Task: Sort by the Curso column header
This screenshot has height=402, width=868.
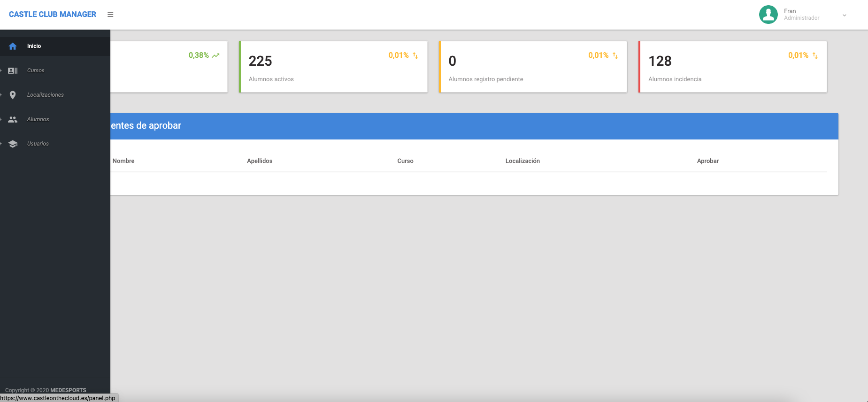Action: coord(405,161)
